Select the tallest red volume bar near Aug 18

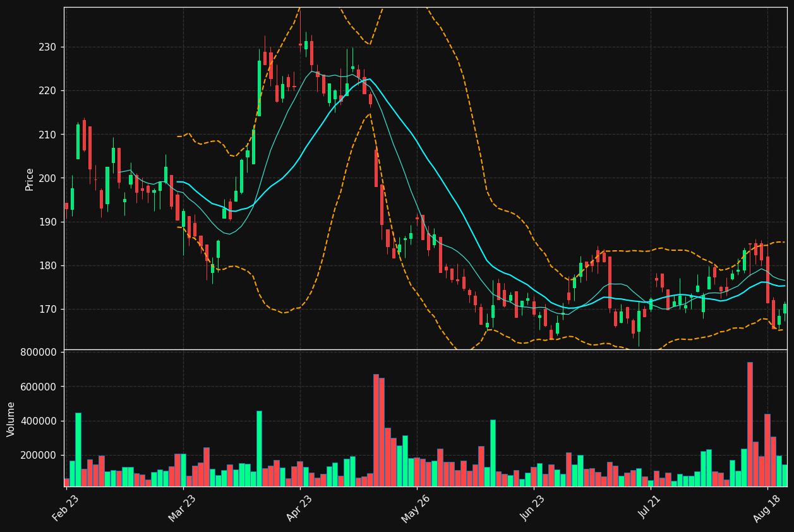coord(750,424)
